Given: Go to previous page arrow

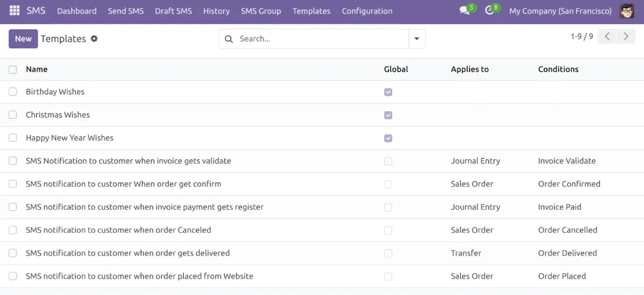Looking at the screenshot, I should 607,36.
